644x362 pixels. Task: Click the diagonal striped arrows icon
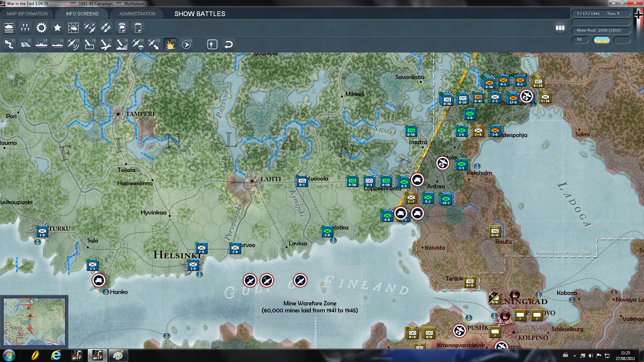pos(106,28)
